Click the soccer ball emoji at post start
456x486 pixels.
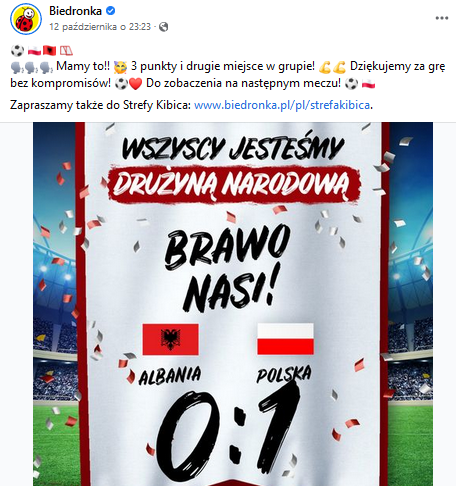pyautogui.click(x=17, y=51)
